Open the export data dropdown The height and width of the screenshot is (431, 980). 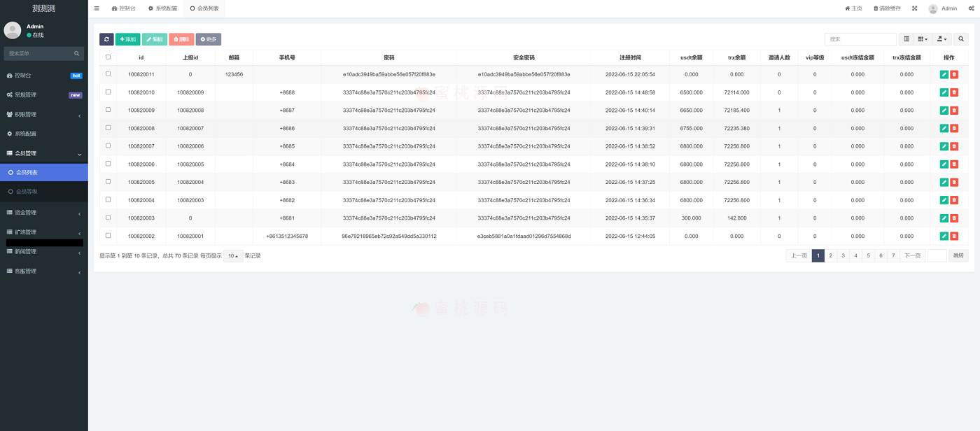942,39
